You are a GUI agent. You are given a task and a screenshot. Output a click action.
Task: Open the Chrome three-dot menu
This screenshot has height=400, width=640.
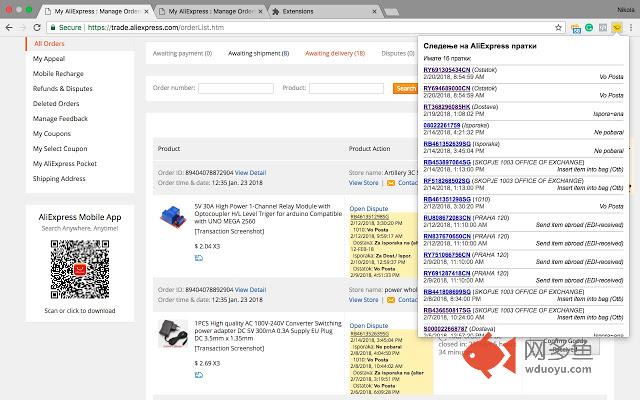click(x=631, y=27)
